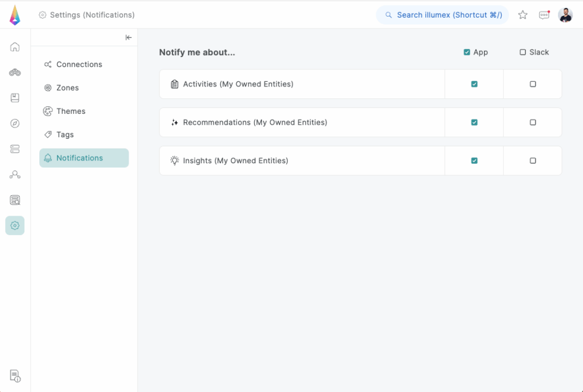Uncheck the App column header checkbox
Screen dimensions: 583x392
click(x=467, y=52)
